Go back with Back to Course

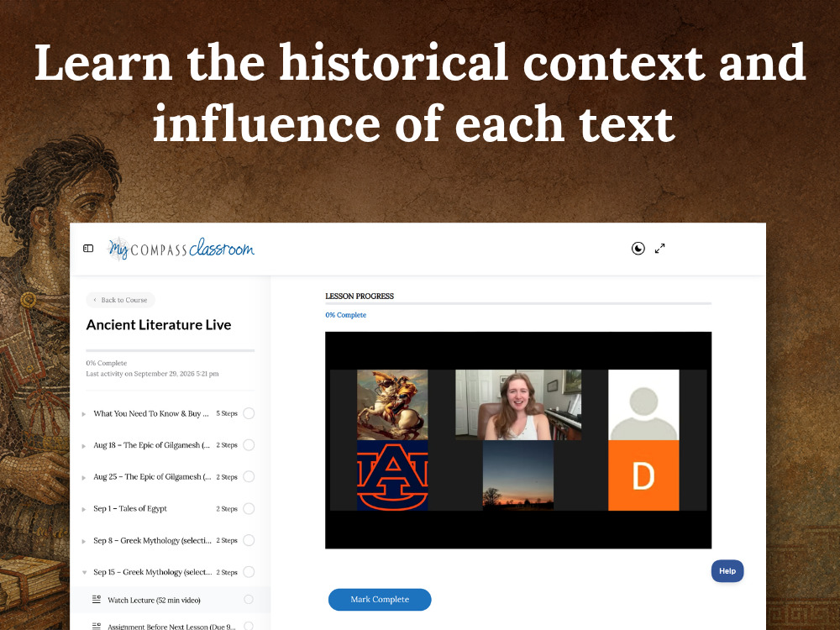click(120, 300)
